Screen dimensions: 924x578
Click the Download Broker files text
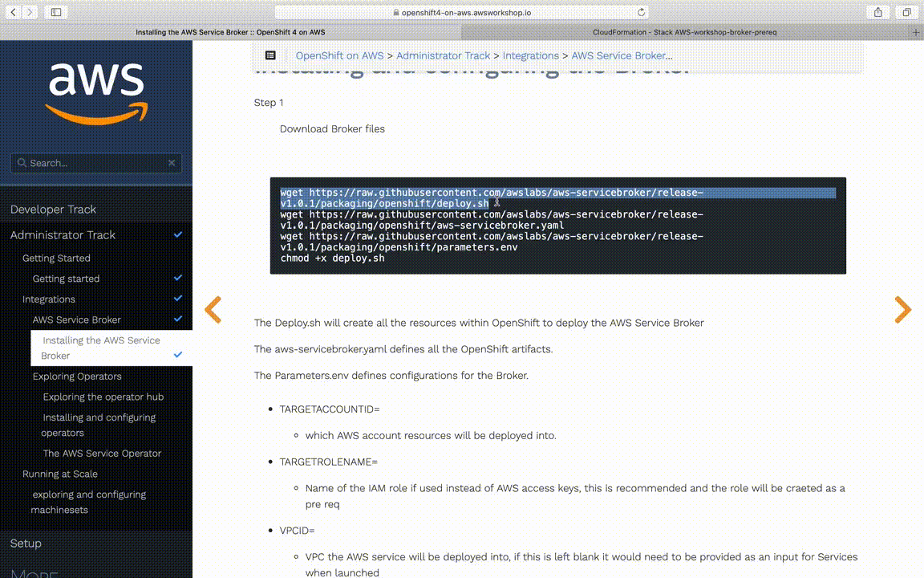click(x=332, y=129)
